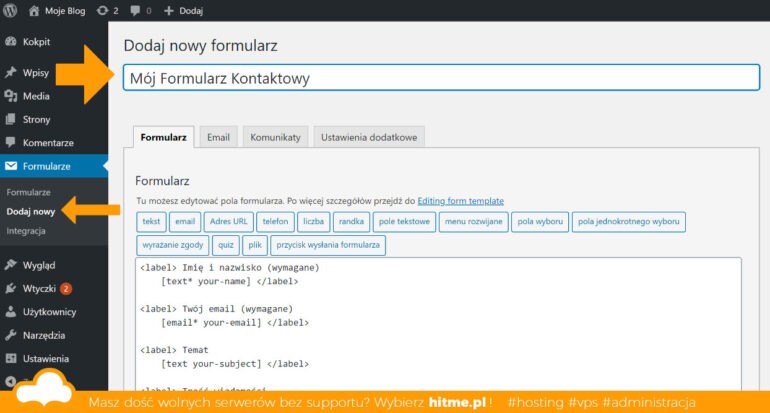Insert a telefon field tag
Screen dimensions: 770x413
(275, 221)
